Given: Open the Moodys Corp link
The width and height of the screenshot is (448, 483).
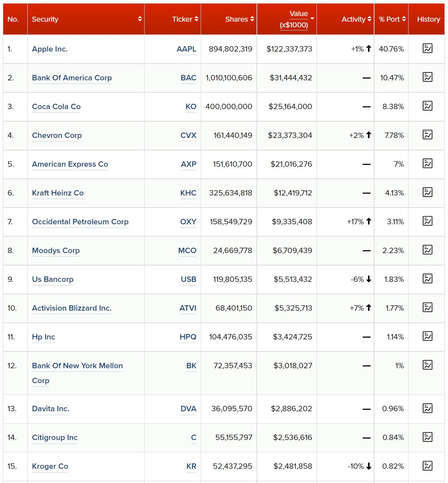Looking at the screenshot, I should [x=56, y=251].
